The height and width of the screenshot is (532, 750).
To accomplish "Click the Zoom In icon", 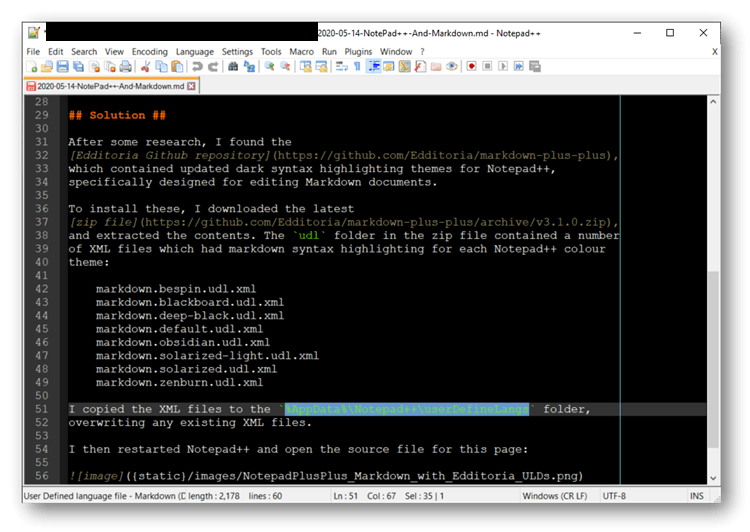I will [x=269, y=66].
